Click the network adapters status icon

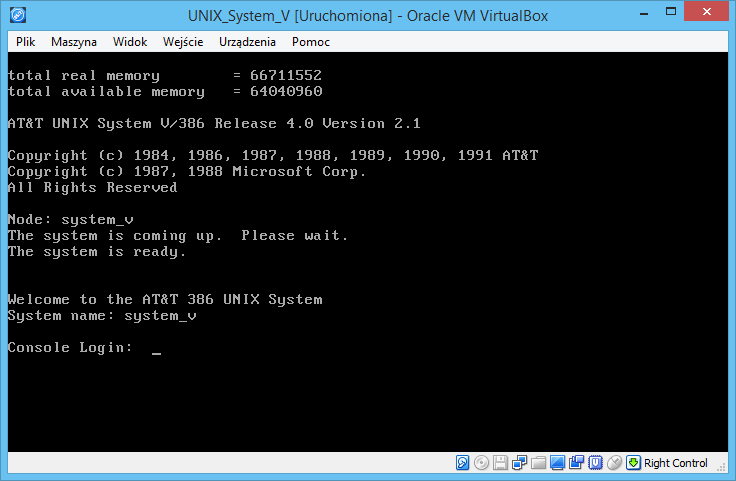click(519, 463)
